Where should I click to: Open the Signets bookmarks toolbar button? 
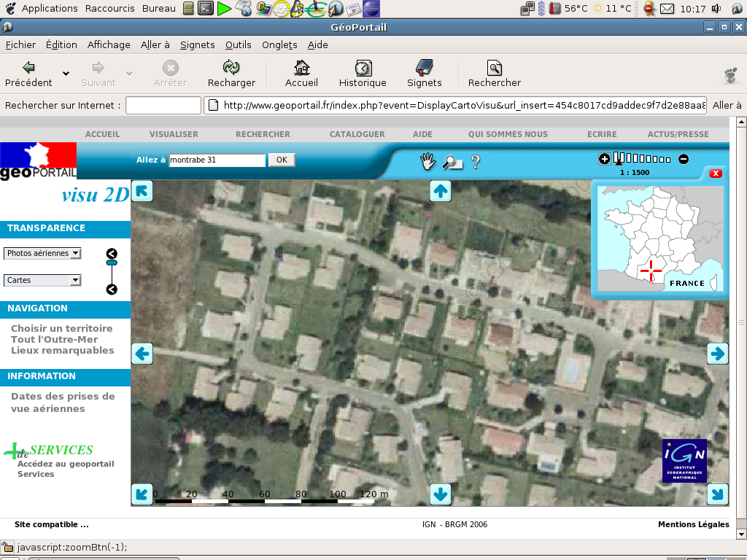tap(424, 74)
